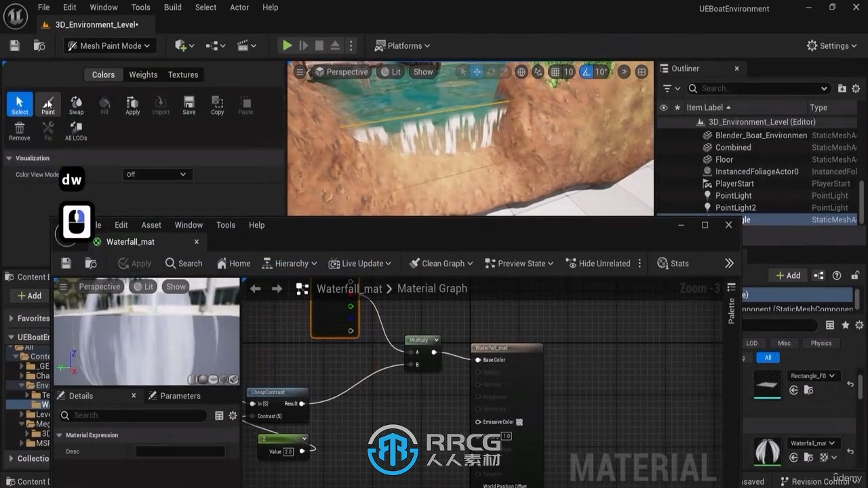Toggle Live Update in material editor
868x488 pixels.
pyautogui.click(x=360, y=264)
